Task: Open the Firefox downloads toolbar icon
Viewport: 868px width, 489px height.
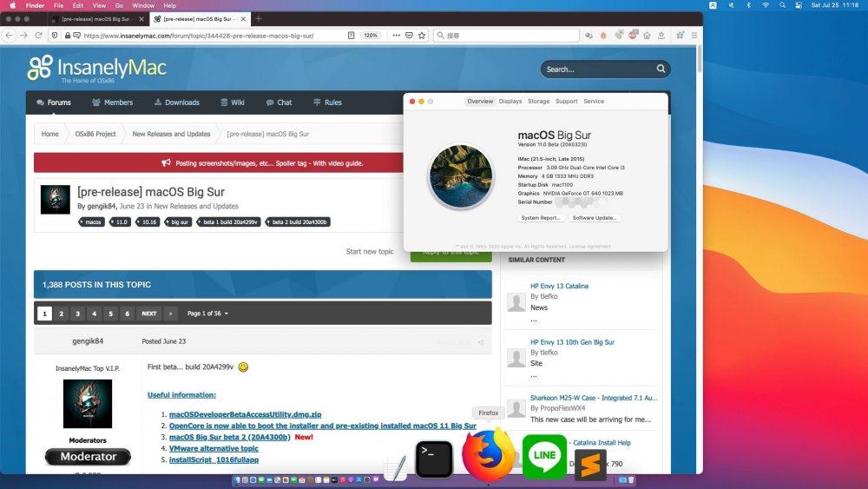Action: click(x=661, y=35)
